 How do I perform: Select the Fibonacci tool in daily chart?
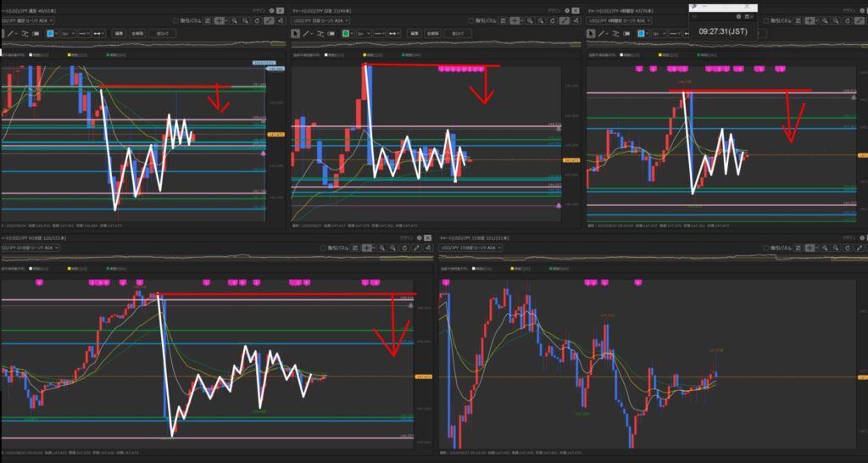320,33
